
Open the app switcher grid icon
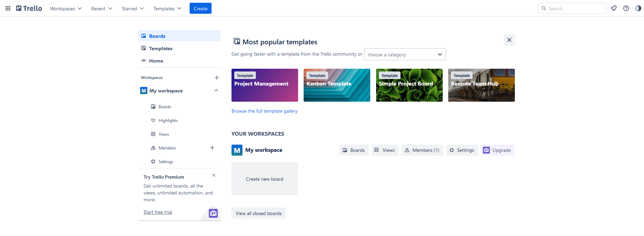coord(8,8)
